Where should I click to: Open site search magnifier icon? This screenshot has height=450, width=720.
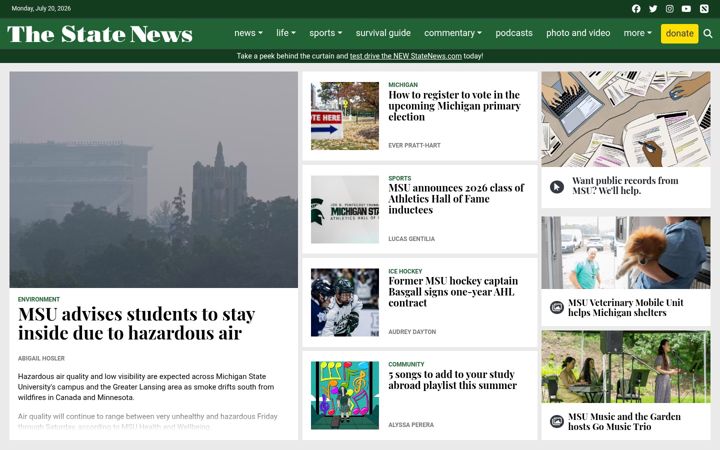[x=708, y=34]
